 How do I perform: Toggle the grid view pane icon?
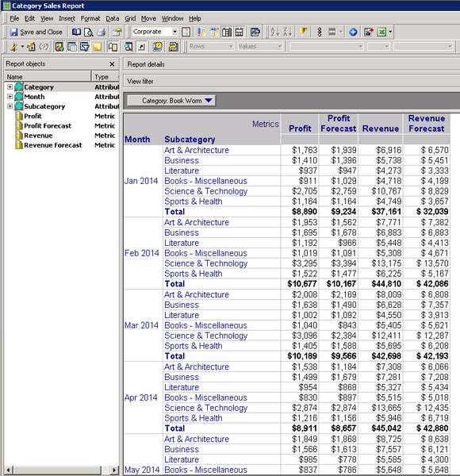tap(72, 47)
